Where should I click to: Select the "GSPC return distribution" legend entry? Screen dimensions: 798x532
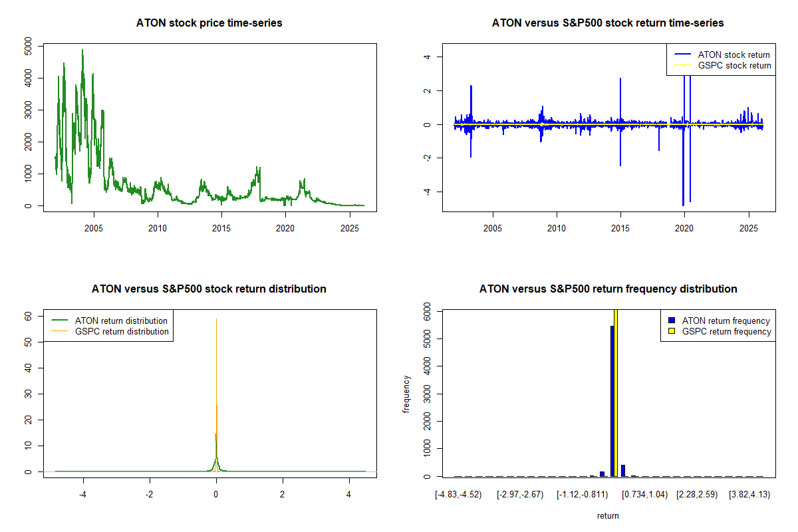[x=122, y=331]
